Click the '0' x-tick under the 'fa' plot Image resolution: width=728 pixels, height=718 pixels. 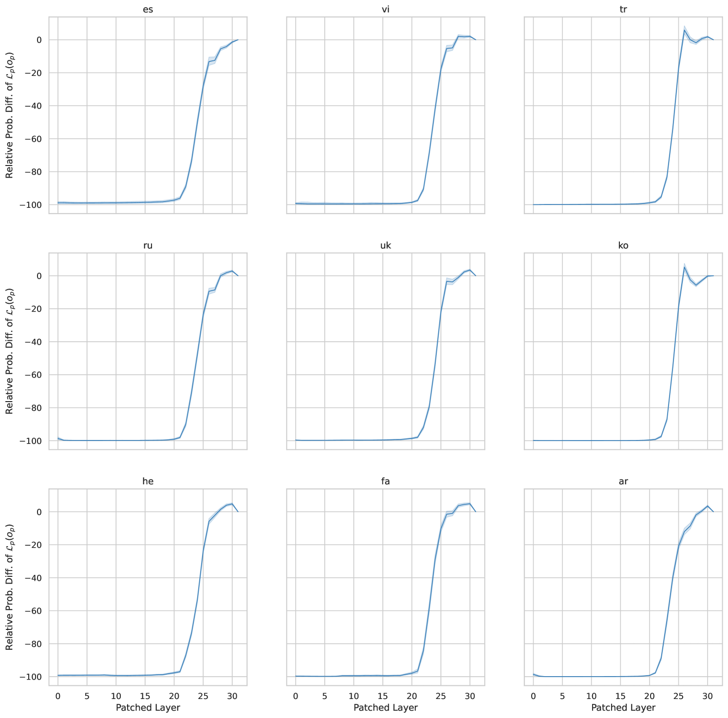pyautogui.click(x=296, y=695)
